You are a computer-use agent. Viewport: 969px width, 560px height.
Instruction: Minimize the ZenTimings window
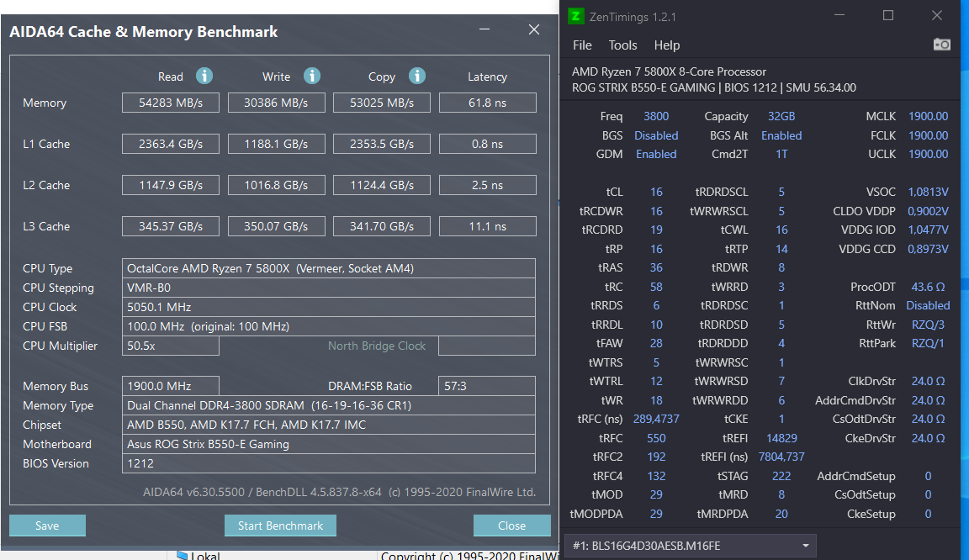click(x=839, y=15)
